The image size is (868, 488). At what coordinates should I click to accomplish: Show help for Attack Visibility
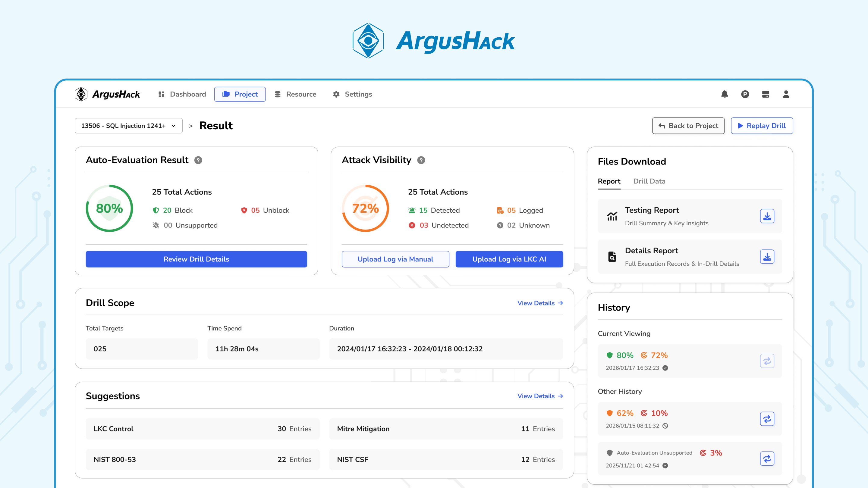(421, 160)
